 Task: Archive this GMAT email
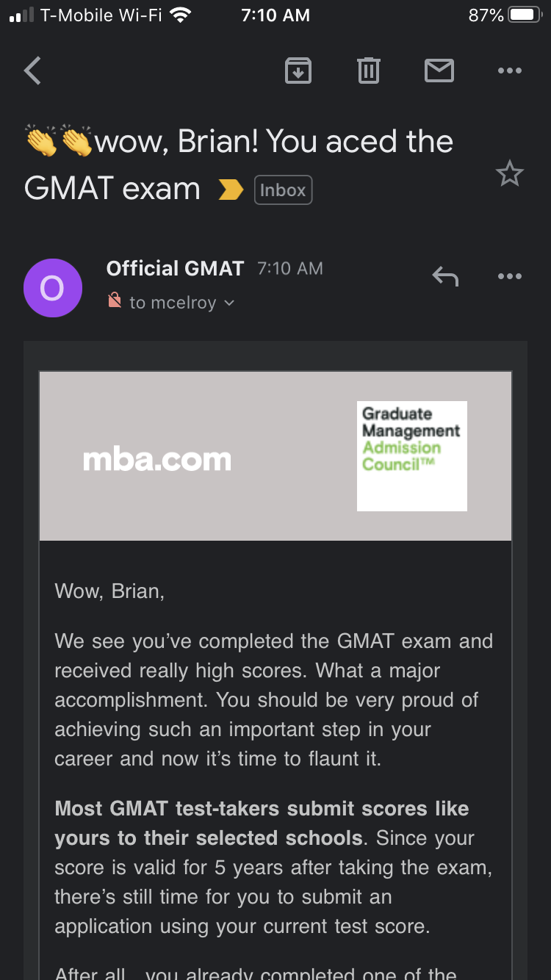[x=298, y=71]
